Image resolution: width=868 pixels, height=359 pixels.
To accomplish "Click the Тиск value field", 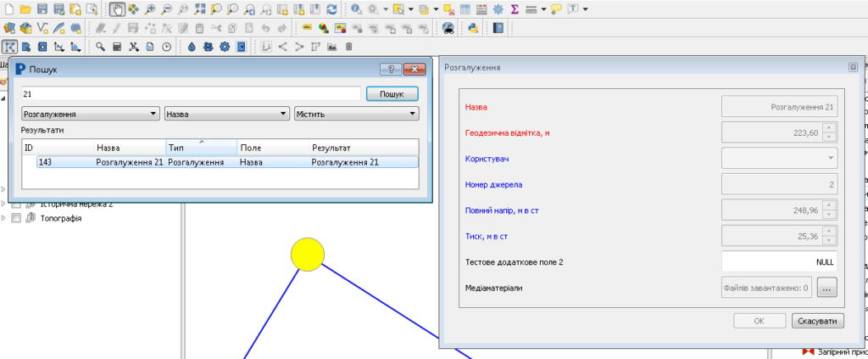I will pyautogui.click(x=780, y=236).
